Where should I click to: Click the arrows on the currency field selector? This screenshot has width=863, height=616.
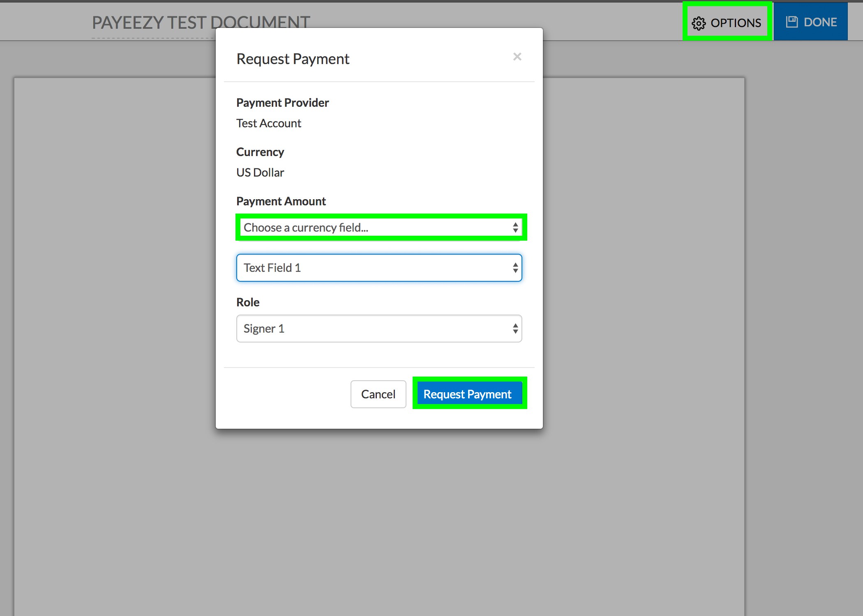coord(515,228)
